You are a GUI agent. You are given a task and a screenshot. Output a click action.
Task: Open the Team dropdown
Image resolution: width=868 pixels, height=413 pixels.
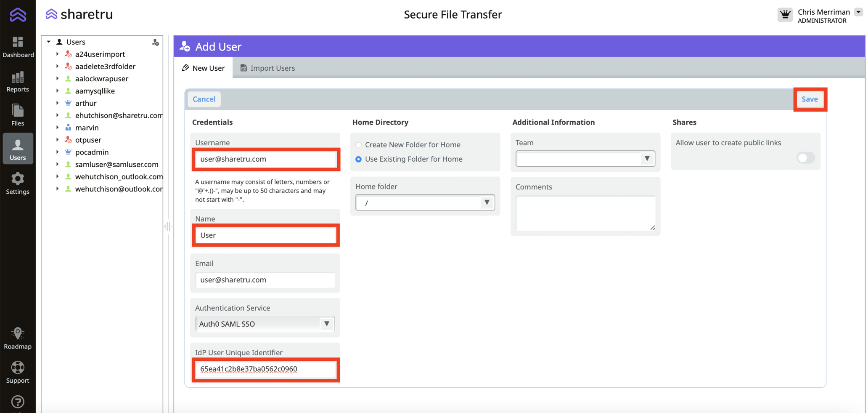pyautogui.click(x=585, y=159)
